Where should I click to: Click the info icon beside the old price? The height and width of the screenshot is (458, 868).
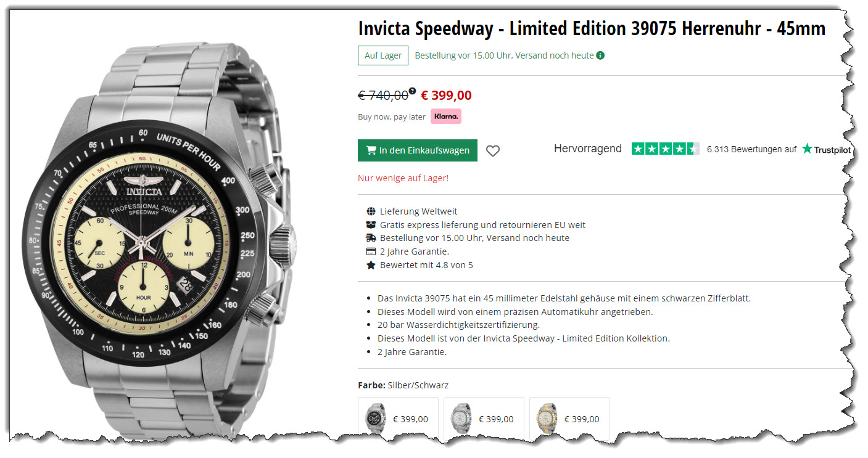tap(412, 91)
